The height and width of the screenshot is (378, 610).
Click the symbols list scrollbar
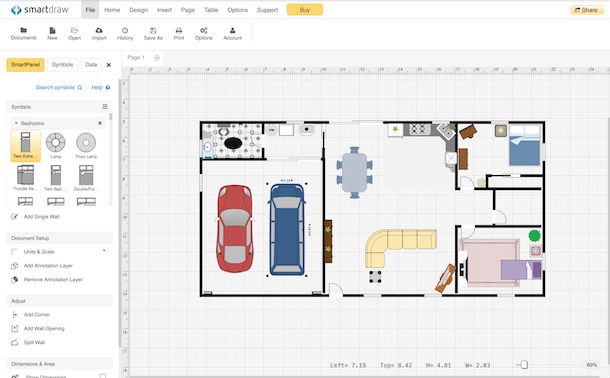[111, 117]
